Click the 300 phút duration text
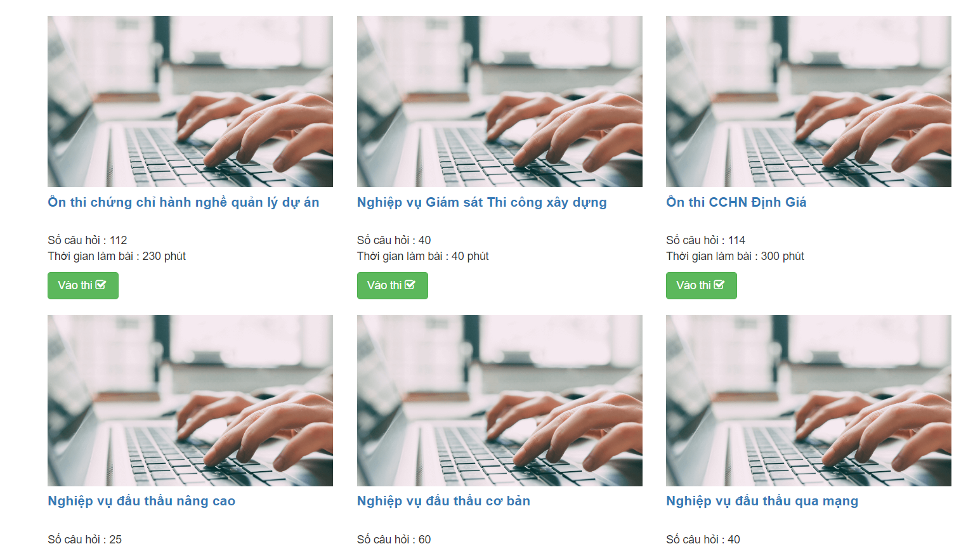 782,256
